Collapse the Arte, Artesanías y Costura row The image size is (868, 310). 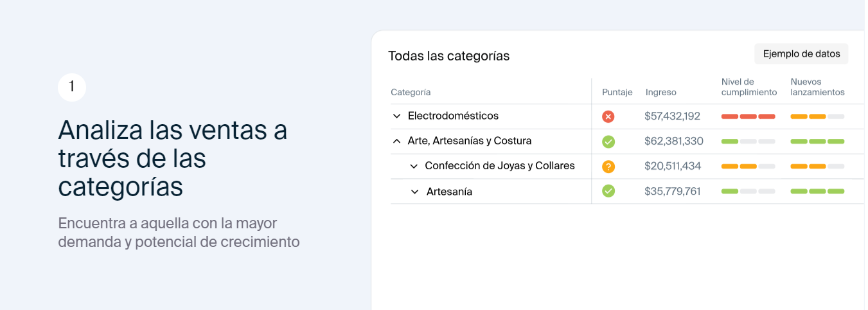(x=396, y=141)
